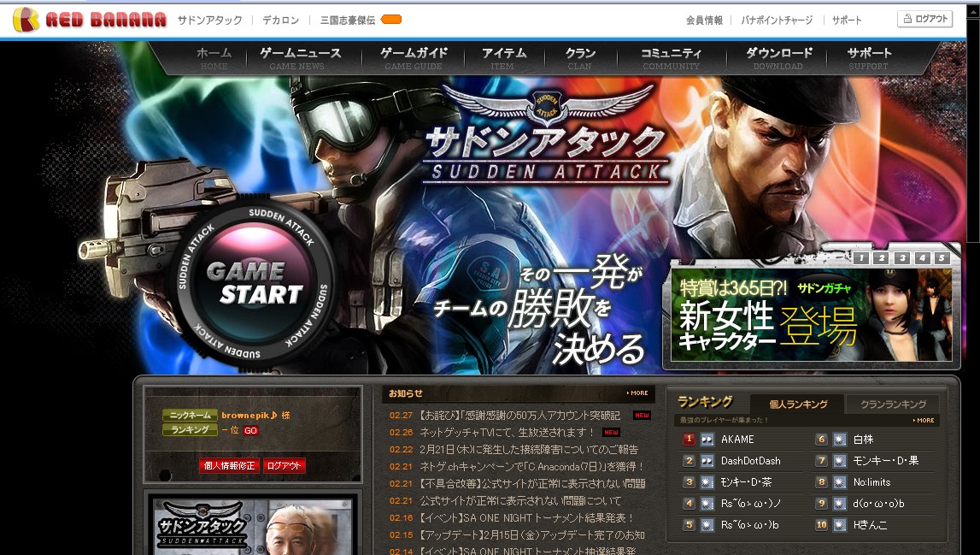Select rank 4 player Rs~(o･ω･)ノ
This screenshot has height=555, width=980.
(x=751, y=503)
